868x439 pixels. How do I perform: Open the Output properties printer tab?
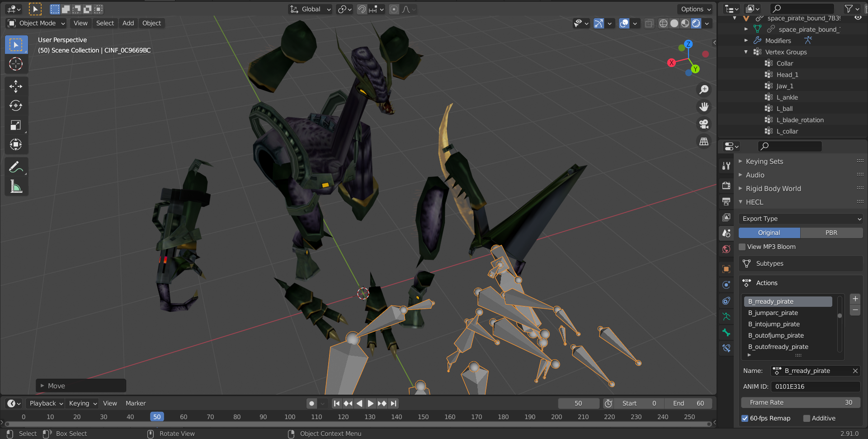pyautogui.click(x=726, y=201)
